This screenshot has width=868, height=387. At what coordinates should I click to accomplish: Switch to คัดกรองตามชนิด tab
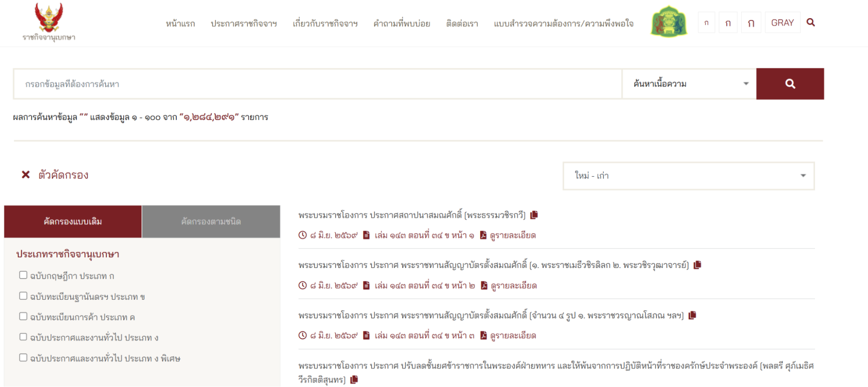pyautogui.click(x=211, y=222)
